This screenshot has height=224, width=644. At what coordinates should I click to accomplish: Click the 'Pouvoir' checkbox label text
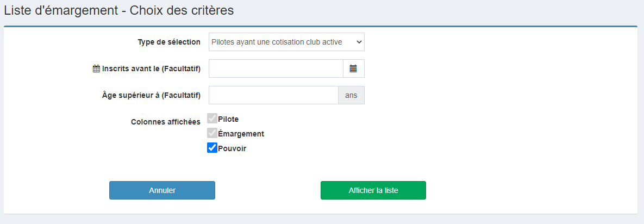click(x=233, y=149)
